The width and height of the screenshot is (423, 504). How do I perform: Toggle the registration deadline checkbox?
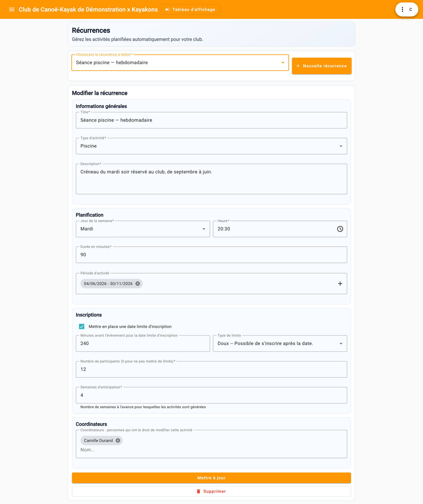pyautogui.click(x=82, y=327)
